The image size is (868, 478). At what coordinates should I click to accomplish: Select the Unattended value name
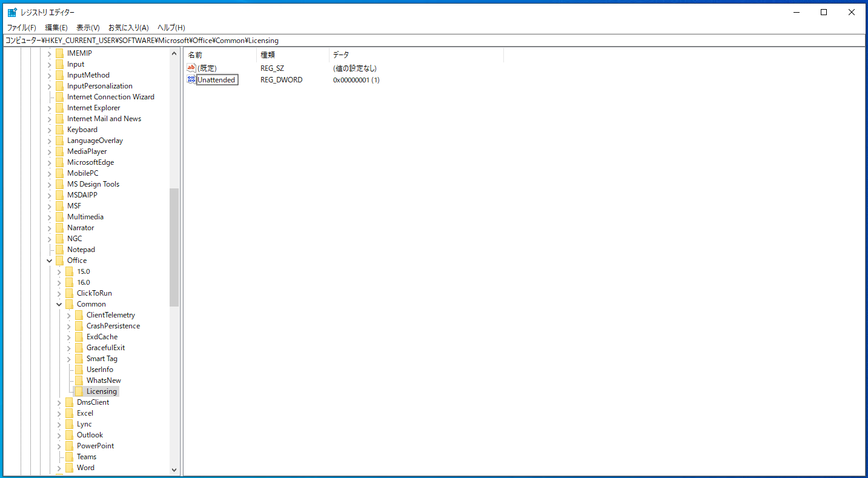(x=216, y=80)
